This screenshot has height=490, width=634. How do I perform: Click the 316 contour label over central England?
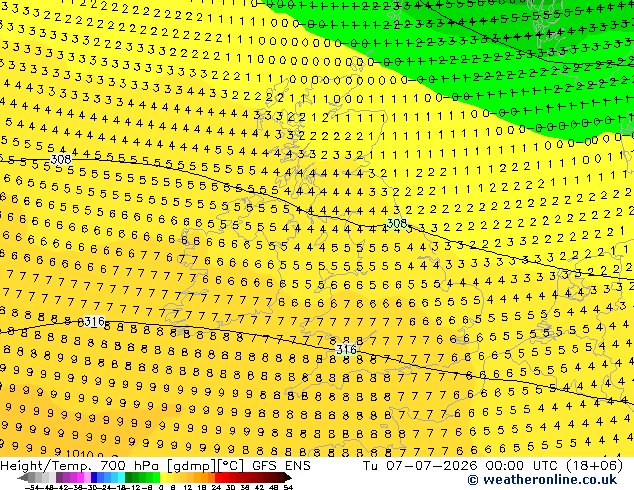346,349
